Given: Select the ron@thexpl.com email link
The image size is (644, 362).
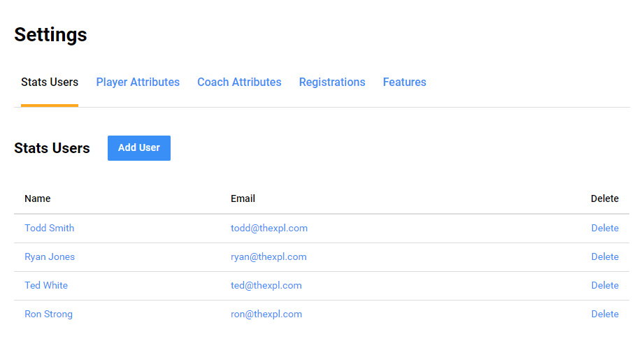Looking at the screenshot, I should 266,314.
